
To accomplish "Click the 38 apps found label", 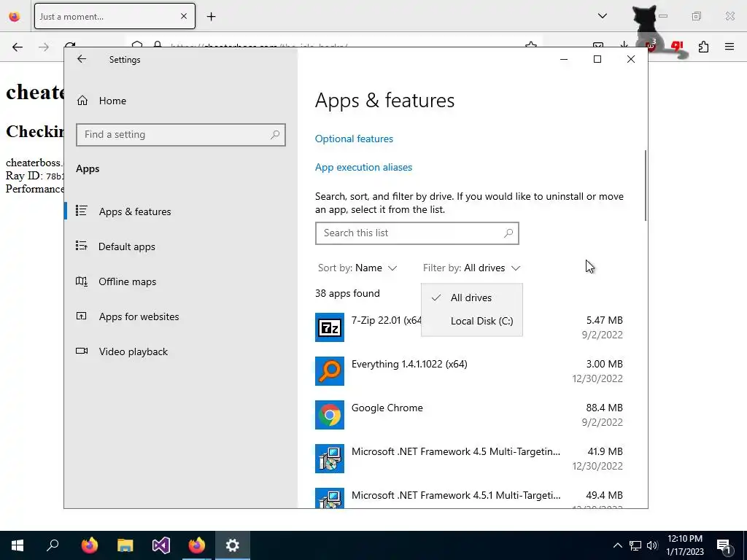I will point(347,293).
